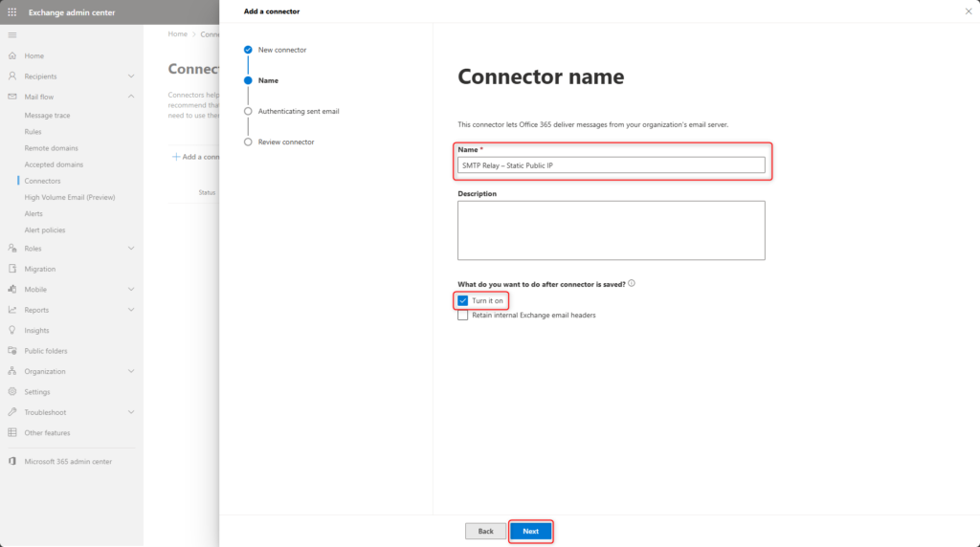Select the Review connector step

(279, 142)
